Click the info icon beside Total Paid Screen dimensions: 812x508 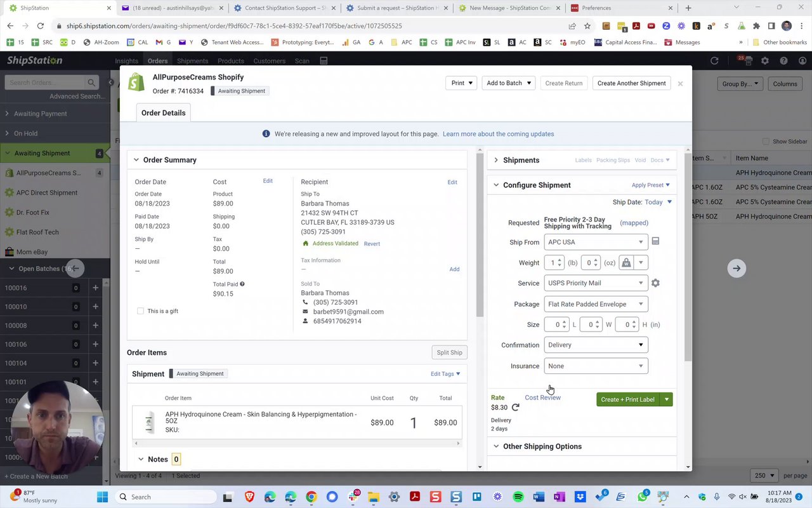tap(242, 284)
